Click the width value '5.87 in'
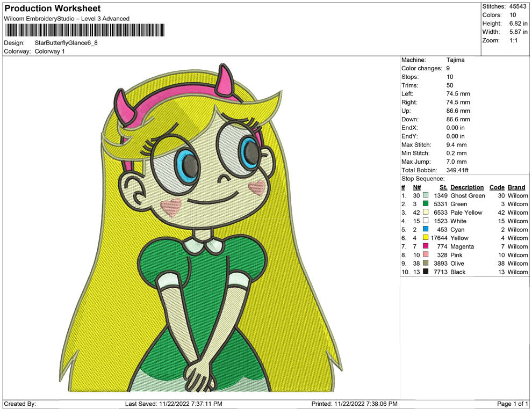The image size is (532, 409). (519, 32)
